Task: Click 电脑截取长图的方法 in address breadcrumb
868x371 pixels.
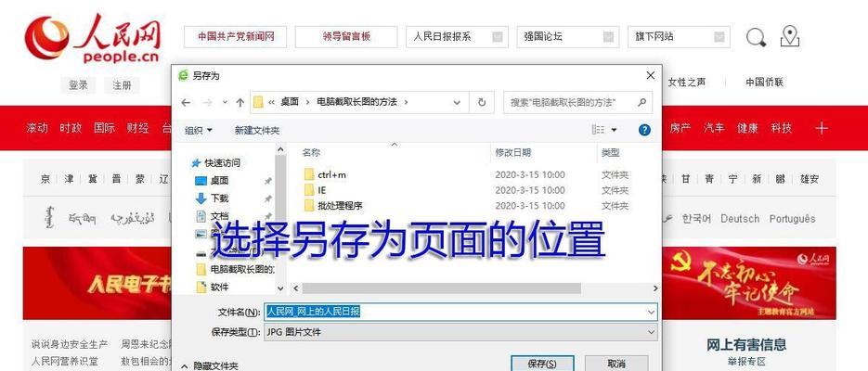Action: coord(357,102)
